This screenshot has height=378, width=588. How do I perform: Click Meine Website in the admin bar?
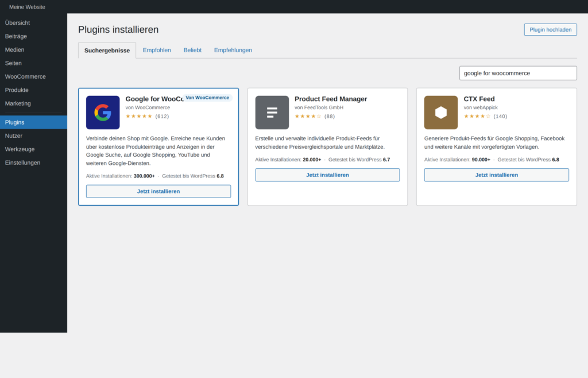click(x=27, y=7)
